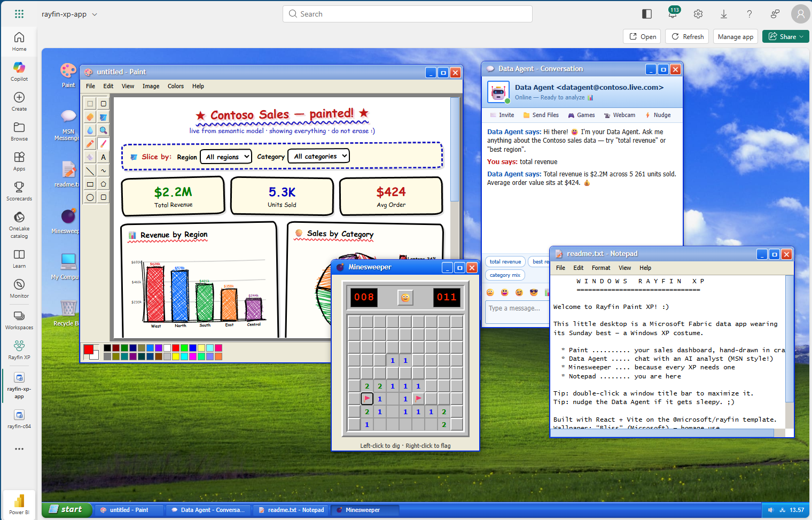Click the Search box at top
This screenshot has width=812, height=520.
(407, 14)
